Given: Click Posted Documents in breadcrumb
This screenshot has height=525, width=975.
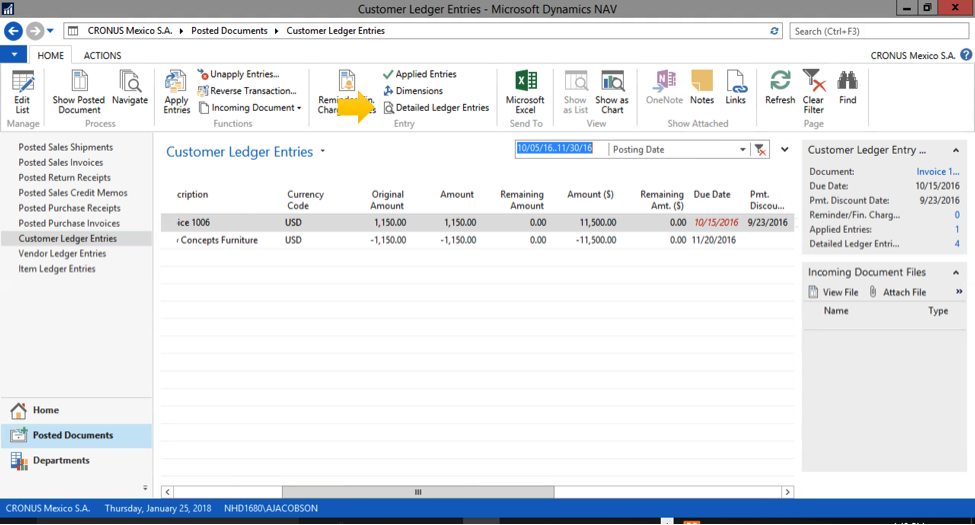Looking at the screenshot, I should pos(229,30).
